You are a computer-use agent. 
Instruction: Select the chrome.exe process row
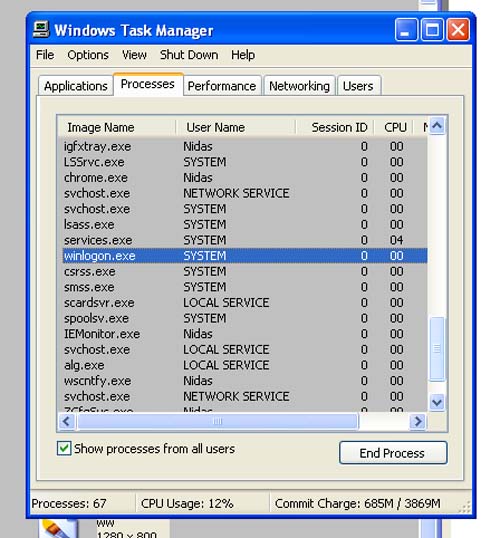(x=245, y=177)
